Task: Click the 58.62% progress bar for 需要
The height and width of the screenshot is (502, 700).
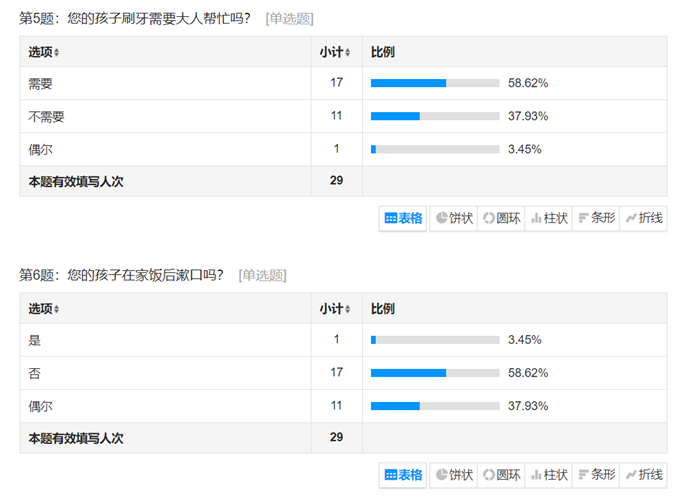Action: [x=435, y=83]
